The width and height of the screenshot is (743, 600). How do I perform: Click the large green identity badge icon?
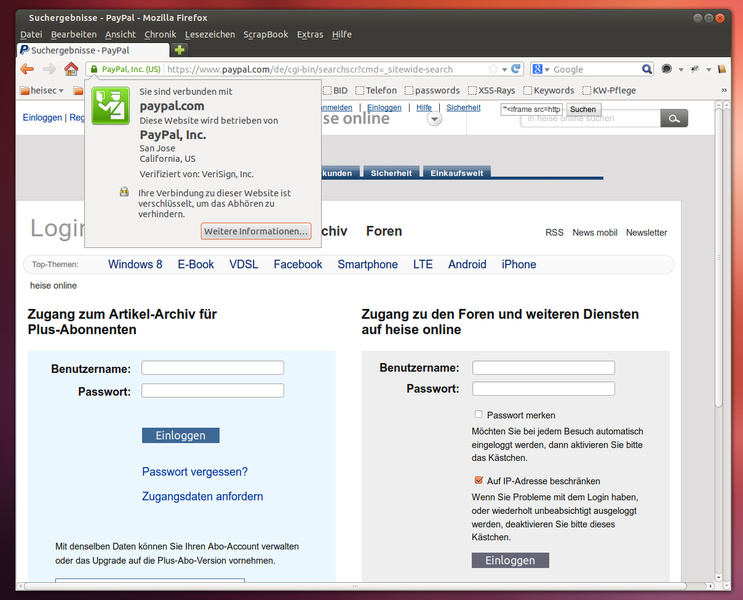[x=110, y=106]
